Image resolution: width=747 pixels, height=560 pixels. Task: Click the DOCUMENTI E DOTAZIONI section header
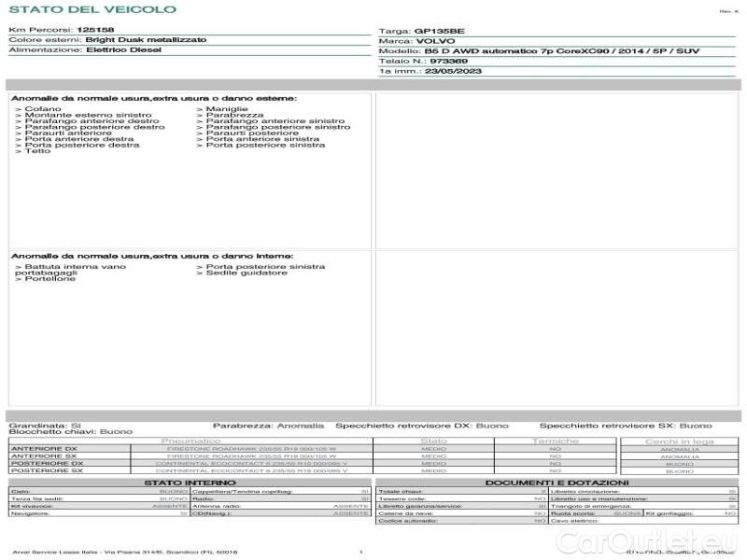coord(557,483)
